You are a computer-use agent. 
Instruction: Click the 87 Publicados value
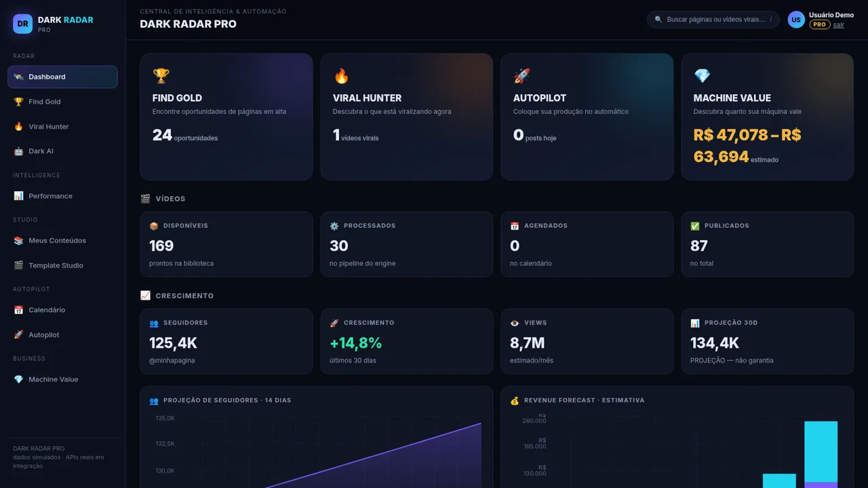click(699, 246)
